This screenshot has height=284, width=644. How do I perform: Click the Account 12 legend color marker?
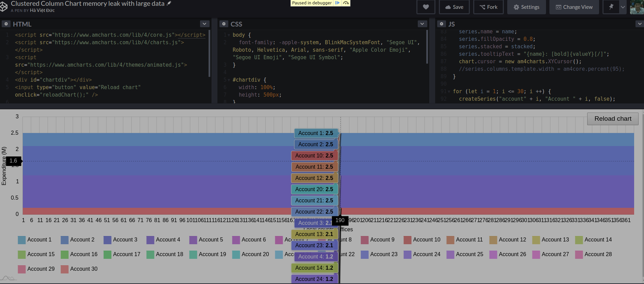493,240
